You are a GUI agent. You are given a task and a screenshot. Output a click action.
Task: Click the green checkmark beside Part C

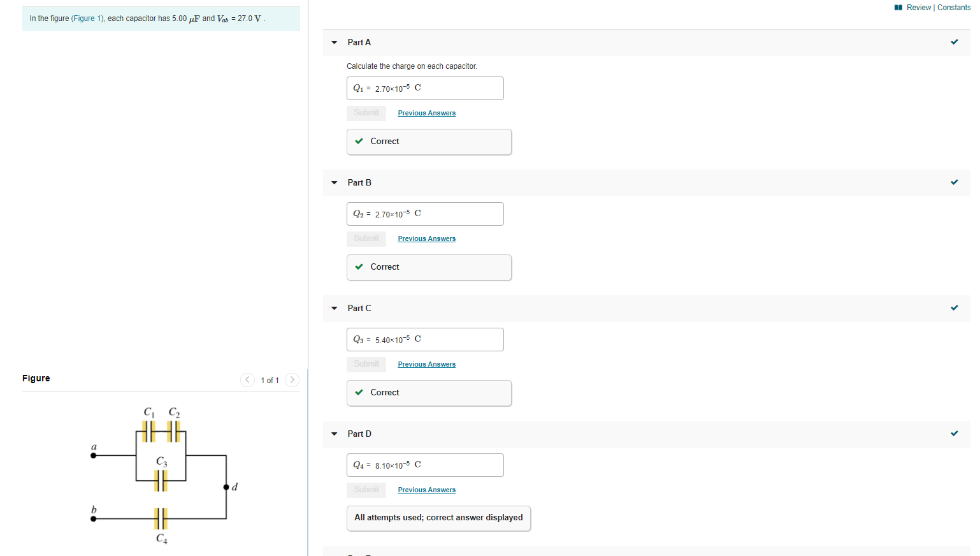[x=954, y=307]
